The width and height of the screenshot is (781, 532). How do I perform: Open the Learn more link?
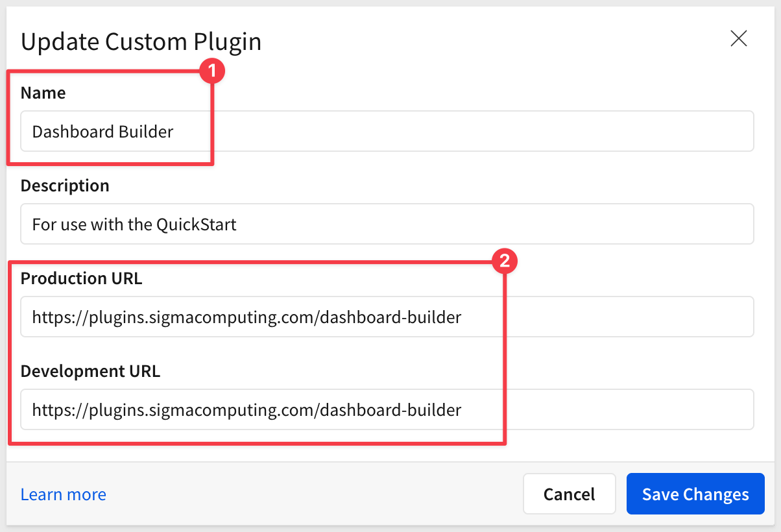pyautogui.click(x=64, y=494)
